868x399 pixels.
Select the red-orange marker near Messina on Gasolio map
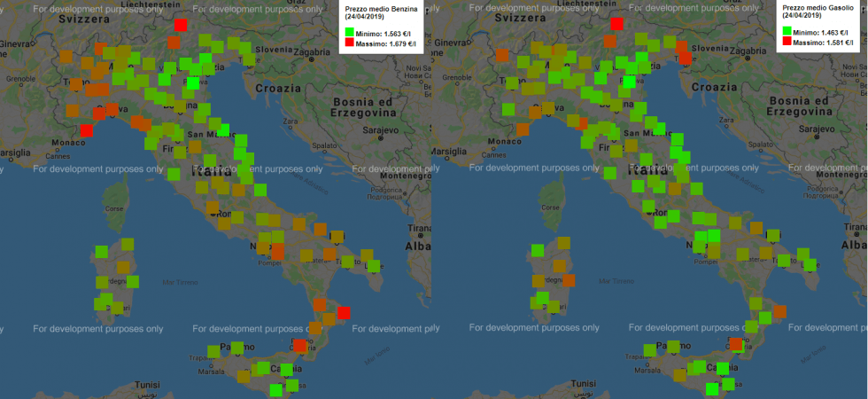(x=735, y=344)
